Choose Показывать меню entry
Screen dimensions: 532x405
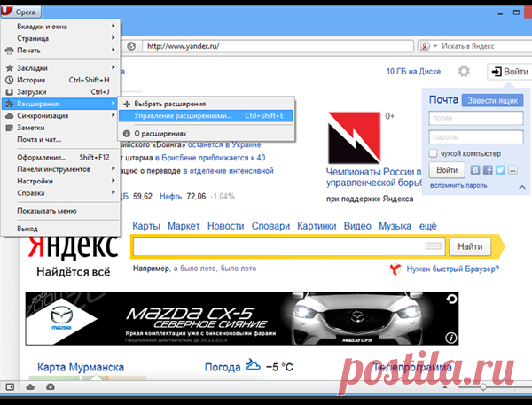59,211
